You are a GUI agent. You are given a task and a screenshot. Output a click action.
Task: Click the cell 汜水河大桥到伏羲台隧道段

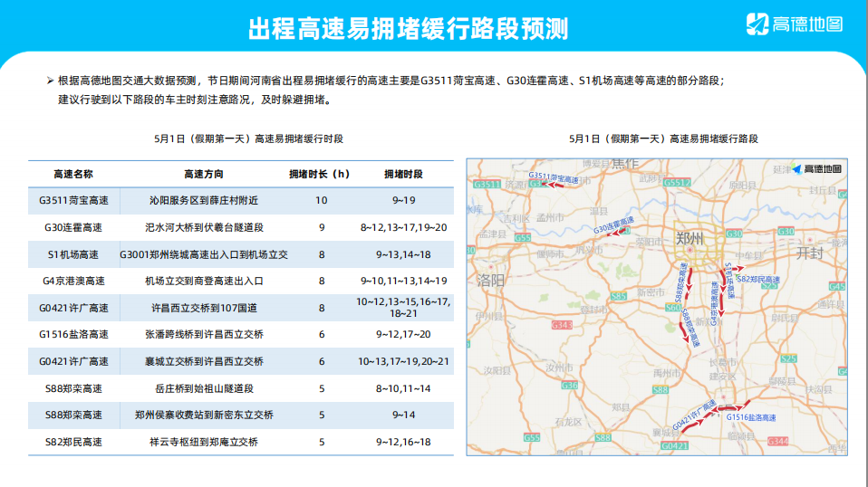point(204,227)
